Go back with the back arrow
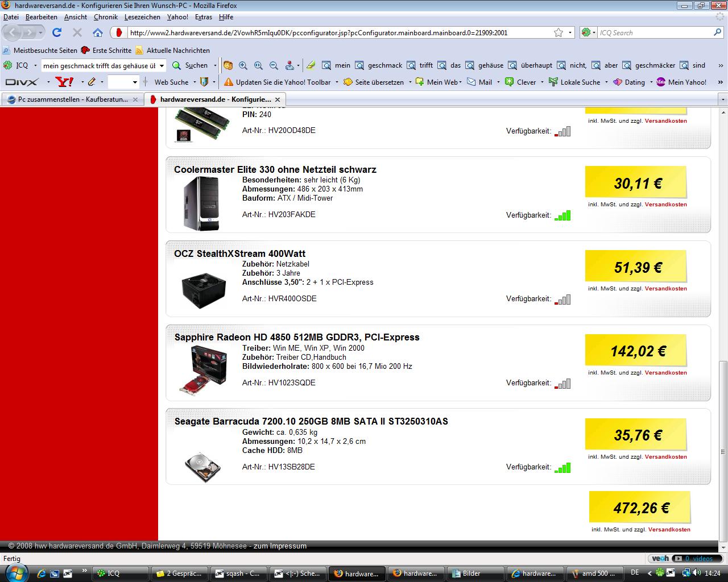This screenshot has height=582, width=728. pyautogui.click(x=14, y=32)
